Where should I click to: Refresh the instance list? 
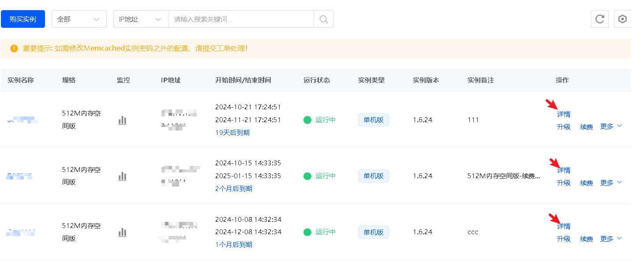click(599, 19)
